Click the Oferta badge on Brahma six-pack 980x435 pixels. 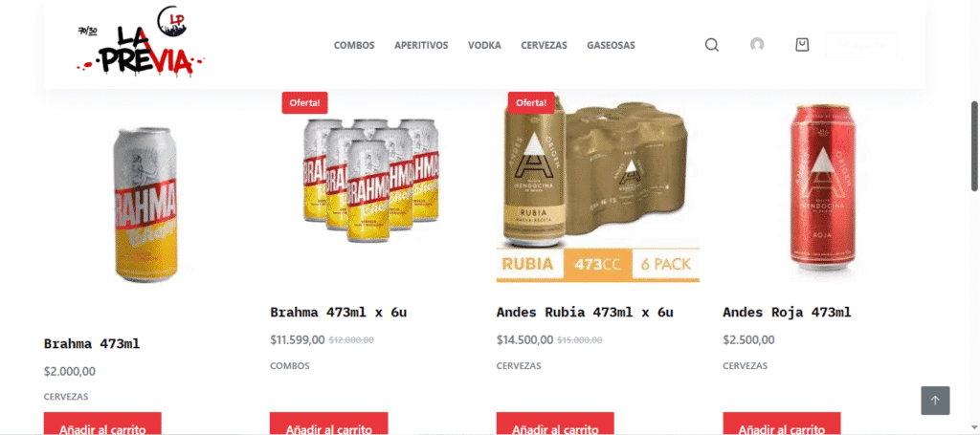click(x=304, y=102)
